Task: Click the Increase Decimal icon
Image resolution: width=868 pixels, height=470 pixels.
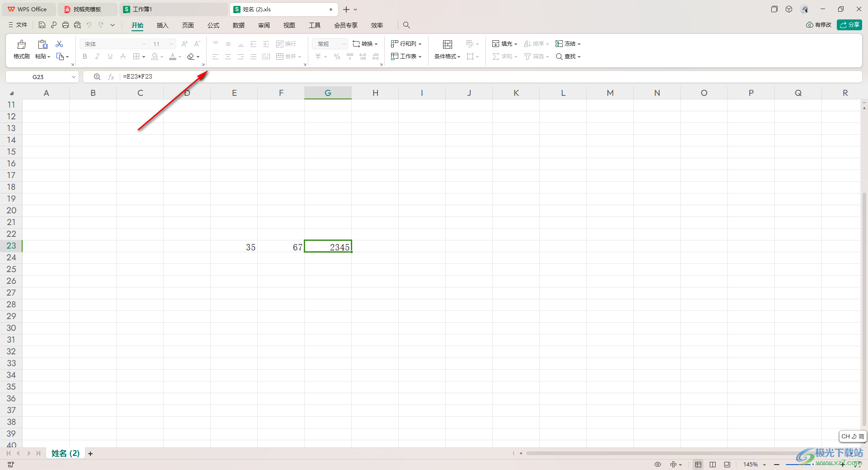Action: (363, 56)
